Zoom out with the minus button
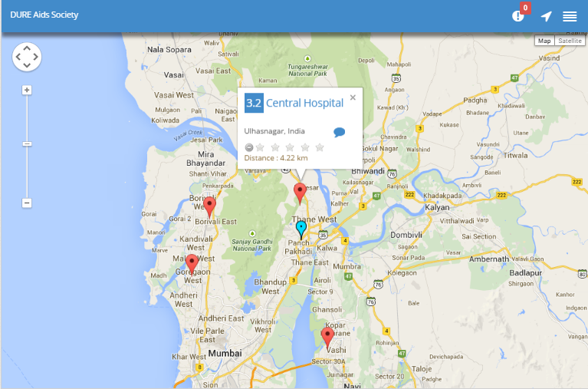588x389 pixels. tap(27, 203)
